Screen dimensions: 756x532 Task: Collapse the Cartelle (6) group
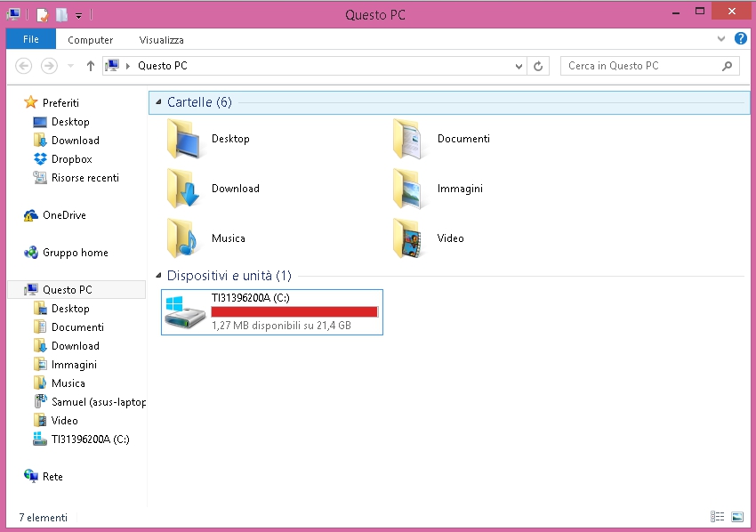pyautogui.click(x=159, y=102)
